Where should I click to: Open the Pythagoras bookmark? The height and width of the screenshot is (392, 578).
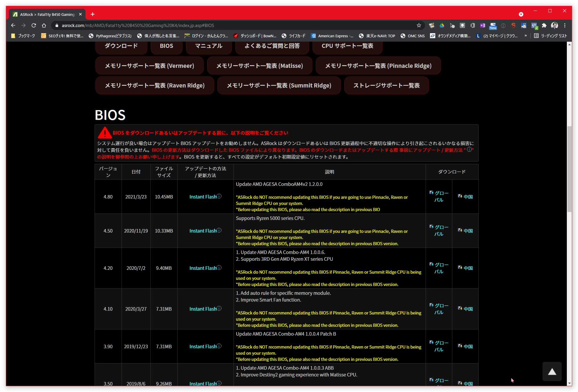click(x=110, y=36)
